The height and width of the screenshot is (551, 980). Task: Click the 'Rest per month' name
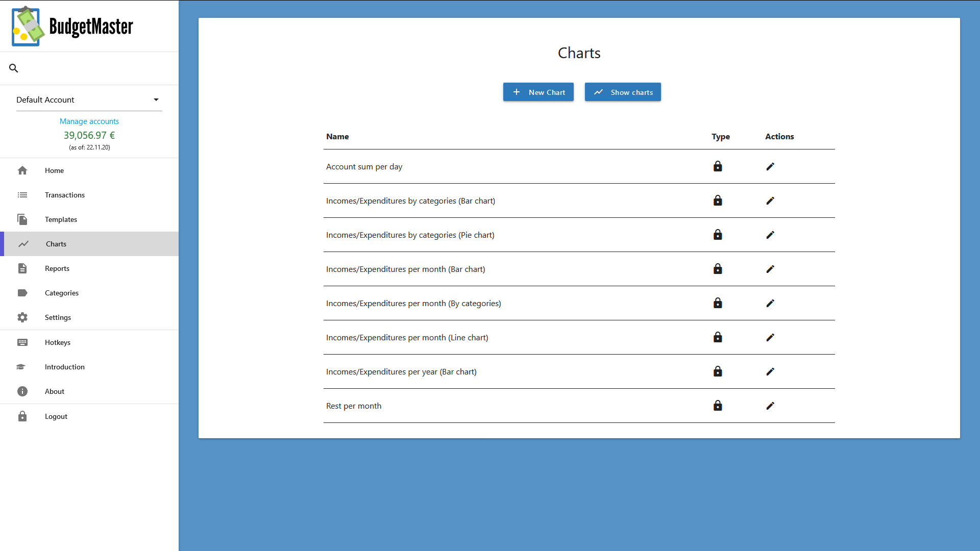[x=354, y=406]
